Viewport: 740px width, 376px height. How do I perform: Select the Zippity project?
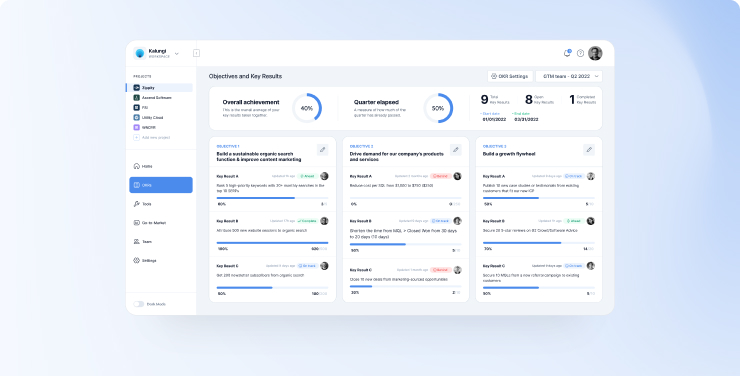pyautogui.click(x=160, y=88)
